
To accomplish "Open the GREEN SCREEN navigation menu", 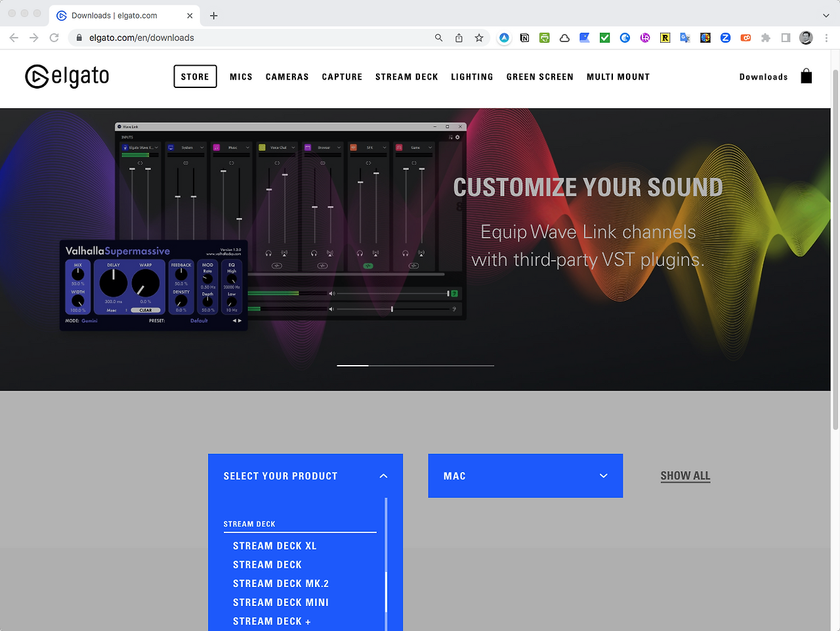I will (540, 77).
